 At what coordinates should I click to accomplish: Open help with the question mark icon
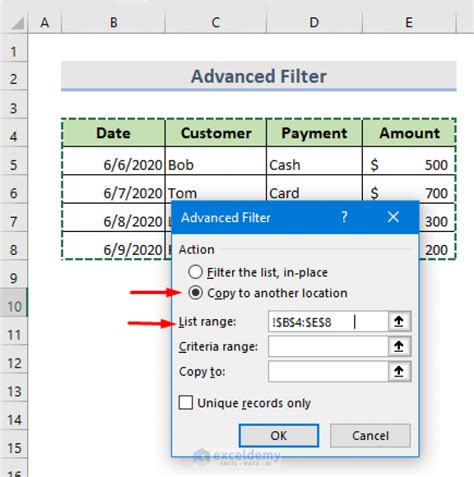(x=344, y=217)
